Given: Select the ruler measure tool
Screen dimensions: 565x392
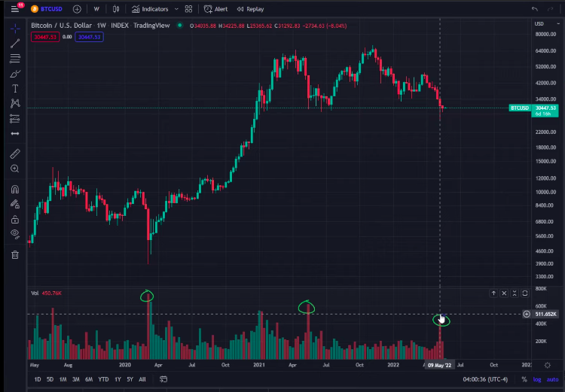Looking at the screenshot, I should (15, 153).
